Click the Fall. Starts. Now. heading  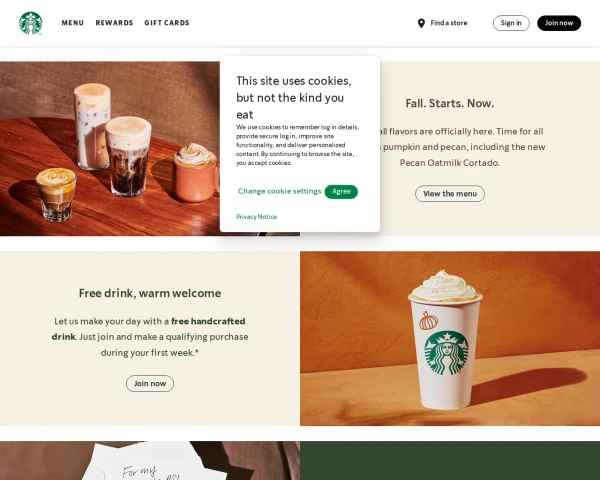click(450, 103)
